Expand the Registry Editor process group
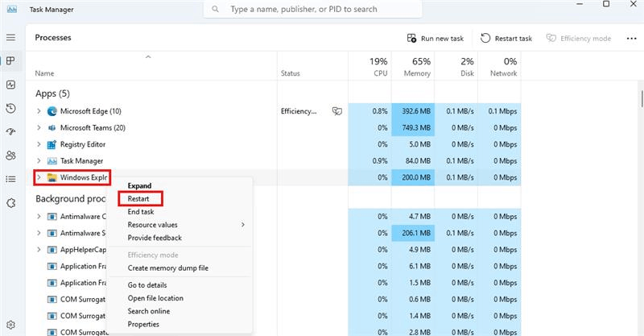Image resolution: width=644 pixels, height=336 pixels. 39,144
